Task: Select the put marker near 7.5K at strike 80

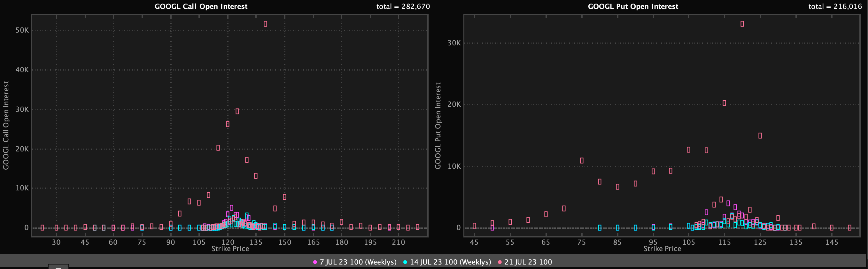Action: [600, 182]
